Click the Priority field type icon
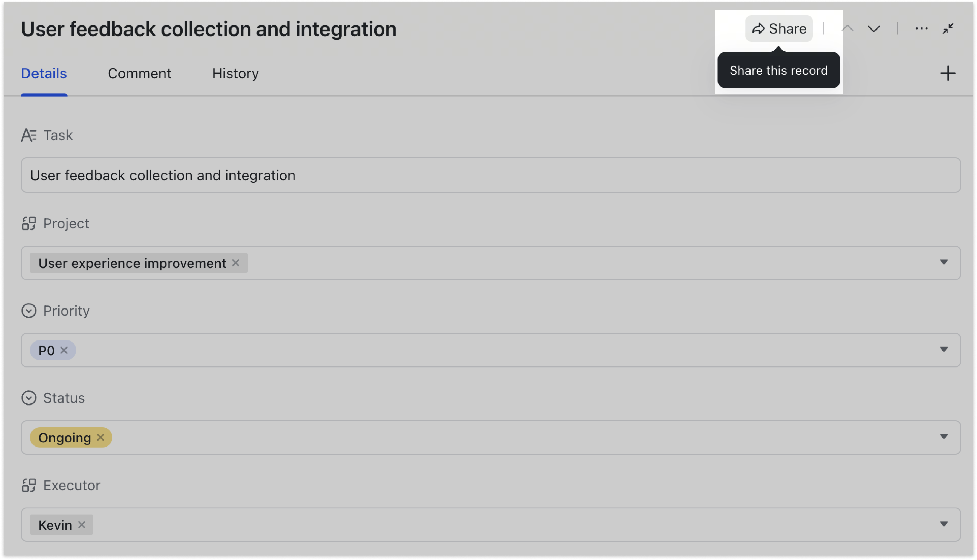This screenshot has height=560, width=977. point(29,310)
